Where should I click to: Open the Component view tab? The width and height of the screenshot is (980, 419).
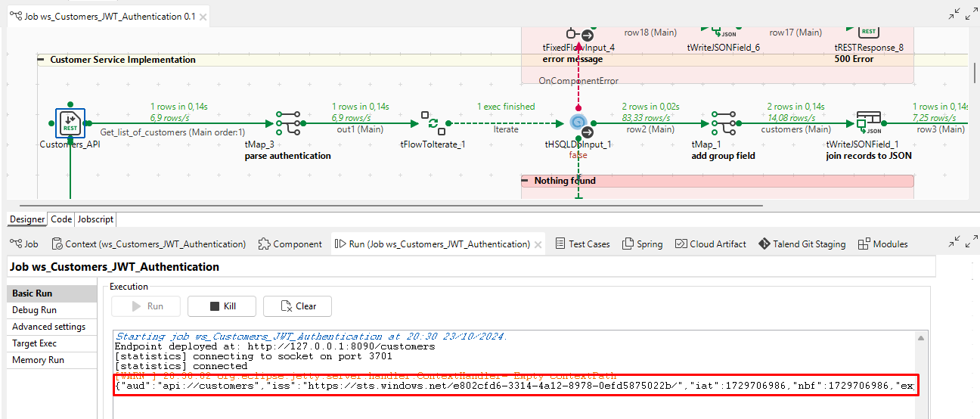[290, 244]
